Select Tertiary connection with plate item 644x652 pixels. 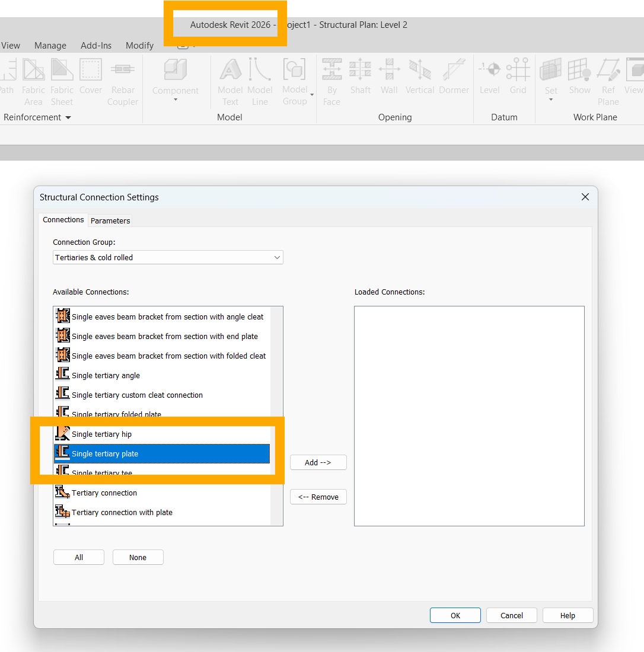[x=162, y=512]
